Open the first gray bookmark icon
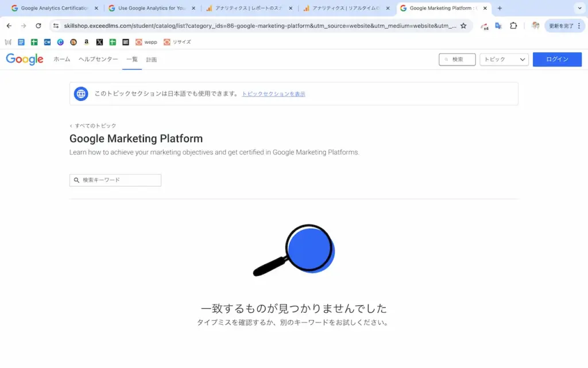The height and width of the screenshot is (368, 588). [x=8, y=42]
